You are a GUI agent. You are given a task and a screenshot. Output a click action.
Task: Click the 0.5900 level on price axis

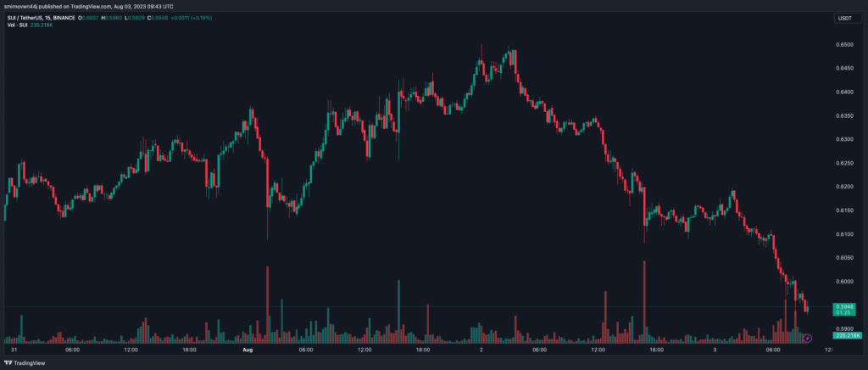coord(843,328)
